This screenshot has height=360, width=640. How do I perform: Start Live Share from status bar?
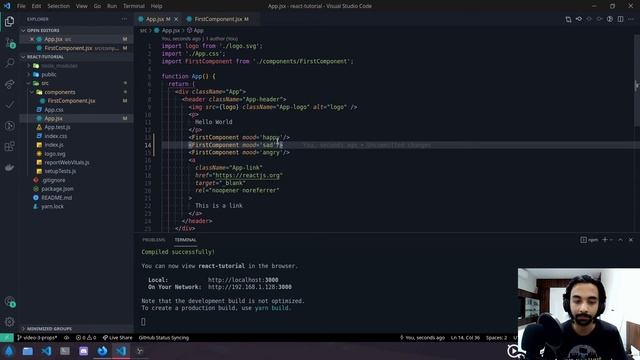118,338
